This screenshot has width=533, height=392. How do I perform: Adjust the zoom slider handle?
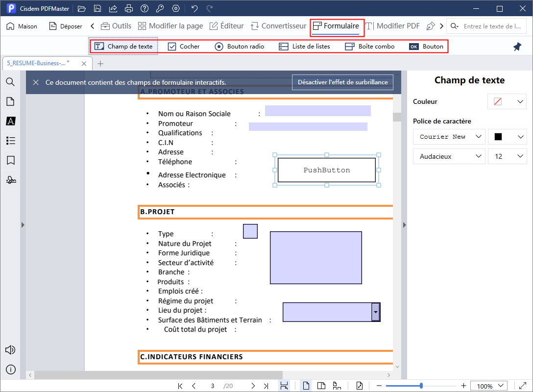(421, 386)
